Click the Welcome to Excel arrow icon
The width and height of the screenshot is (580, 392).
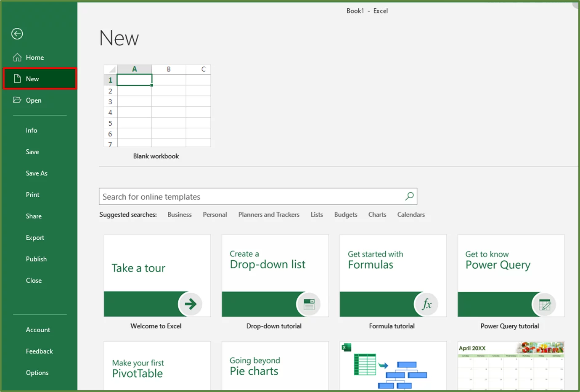[191, 304]
